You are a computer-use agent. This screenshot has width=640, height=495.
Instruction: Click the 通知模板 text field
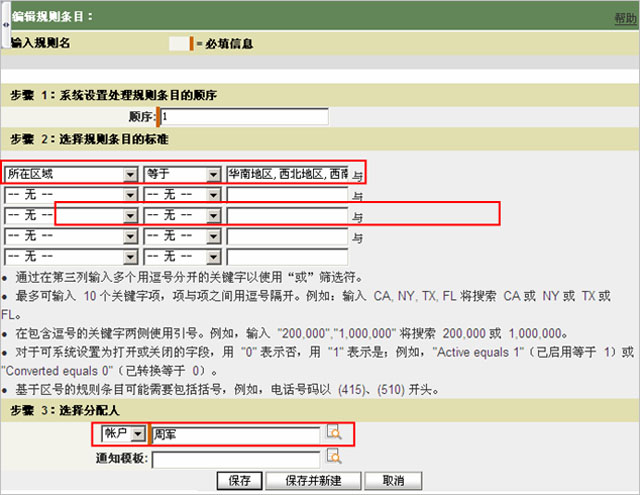coord(236,459)
